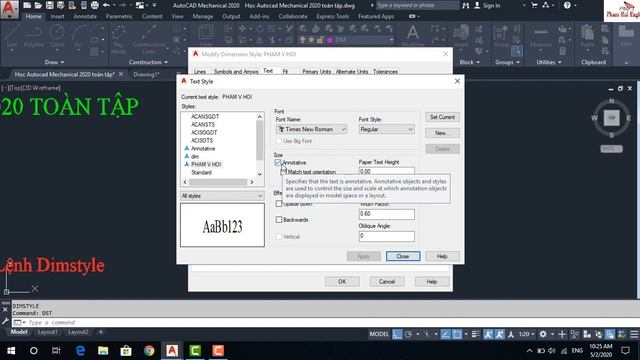Image resolution: width=640 pixels, height=360 pixels.
Task: Open the workspace switching gear icon
Action: [x=543, y=334]
